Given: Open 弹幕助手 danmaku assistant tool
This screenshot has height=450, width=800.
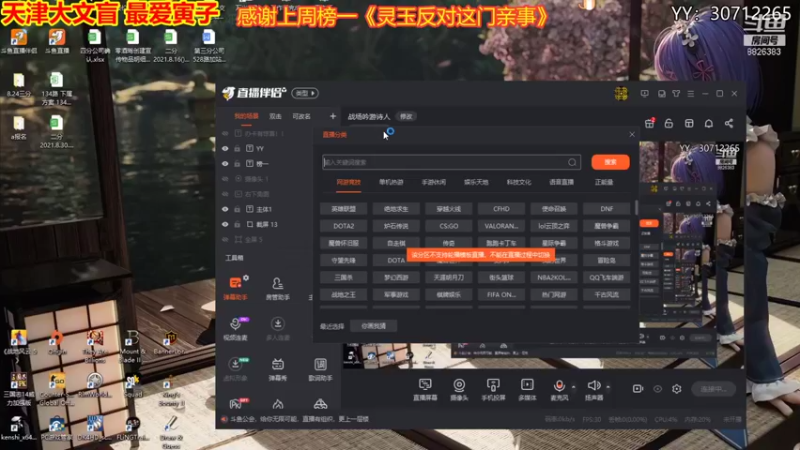Looking at the screenshot, I should tap(235, 288).
